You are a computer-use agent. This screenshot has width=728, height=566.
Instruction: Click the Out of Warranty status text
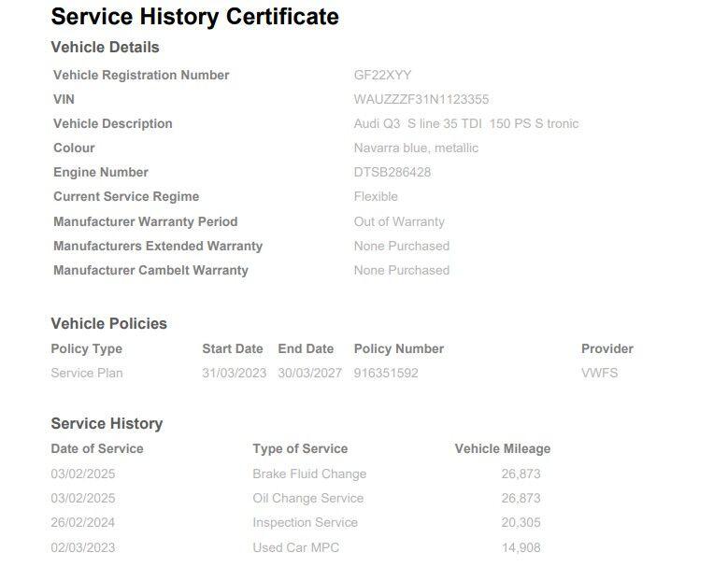(399, 221)
